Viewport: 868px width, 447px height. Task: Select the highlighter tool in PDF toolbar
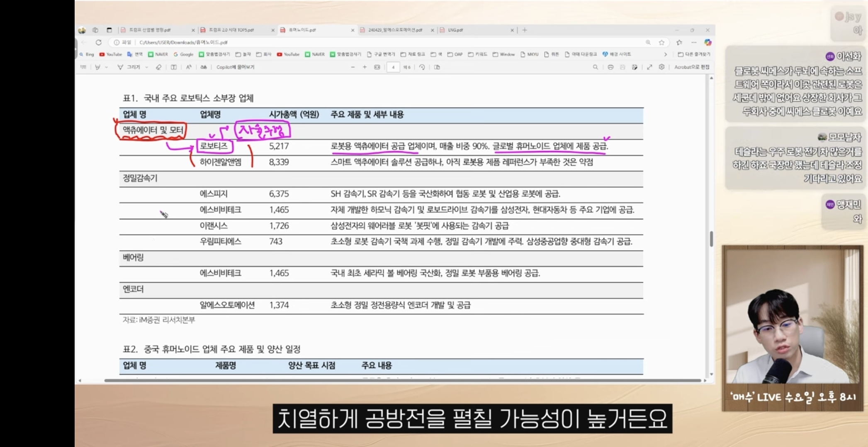[97, 67]
